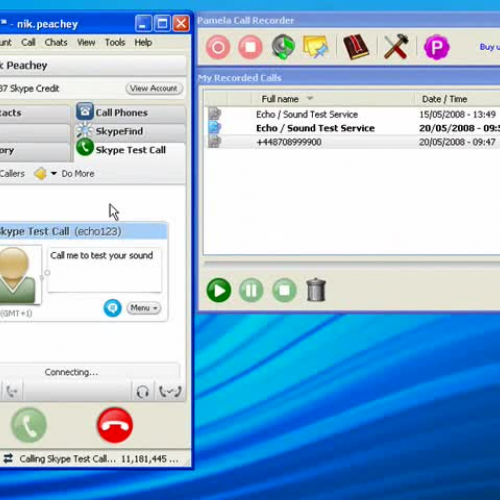Click the connection status arrows icon

tap(8, 459)
